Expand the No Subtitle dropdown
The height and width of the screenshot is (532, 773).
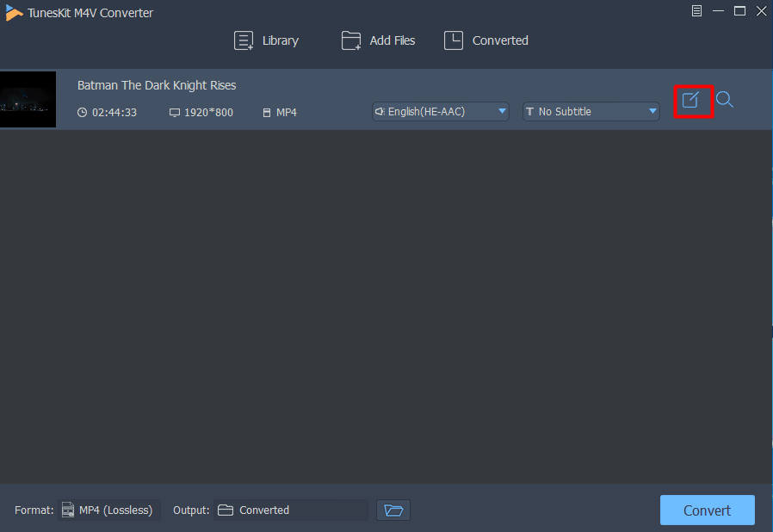tap(591, 111)
